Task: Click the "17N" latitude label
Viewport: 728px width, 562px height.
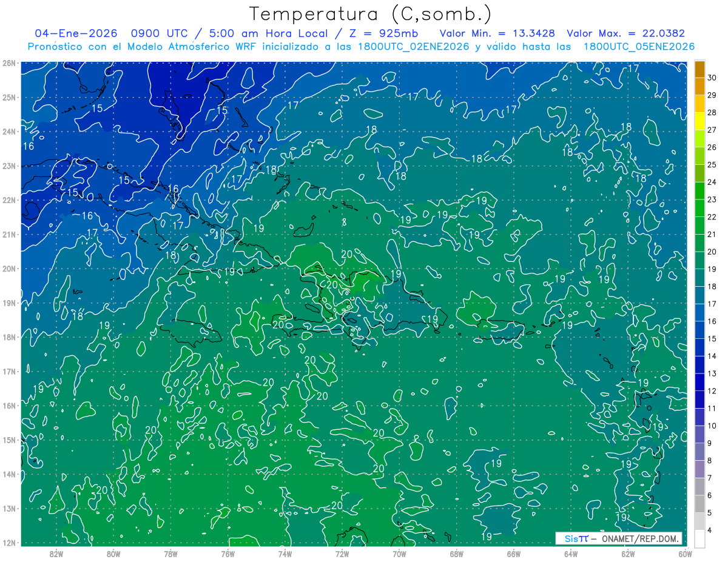Action: tap(8, 372)
